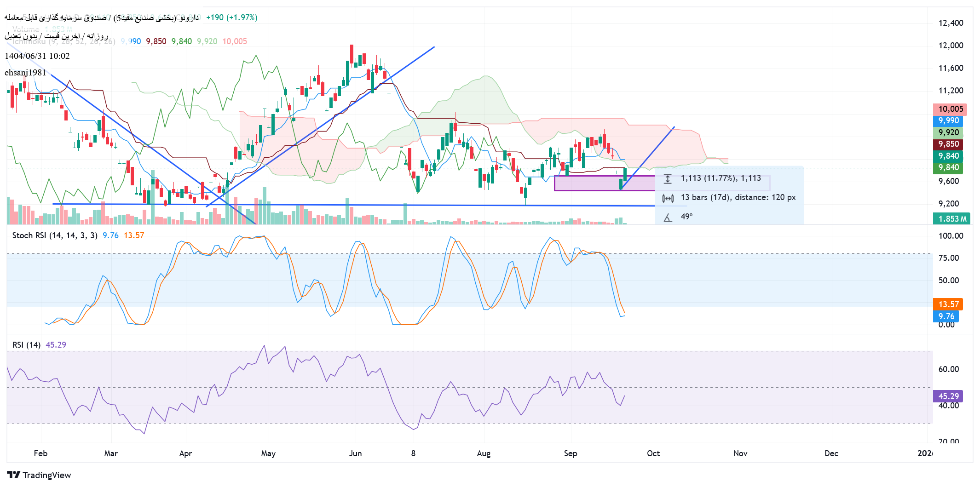Click the TradingView logo at bottom left
980x487 pixels.
pyautogui.click(x=39, y=475)
